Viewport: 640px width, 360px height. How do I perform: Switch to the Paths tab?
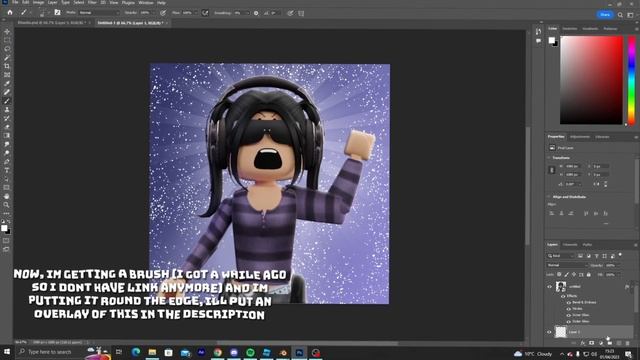click(x=587, y=245)
